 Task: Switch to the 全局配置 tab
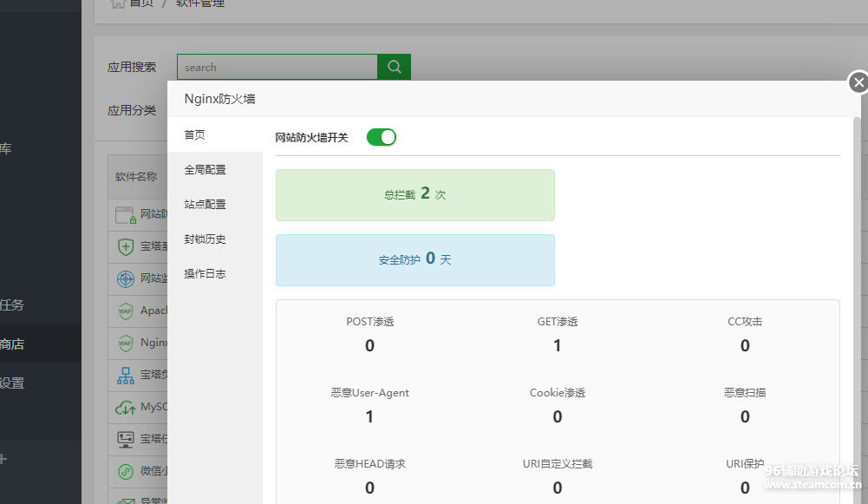pyautogui.click(x=205, y=170)
